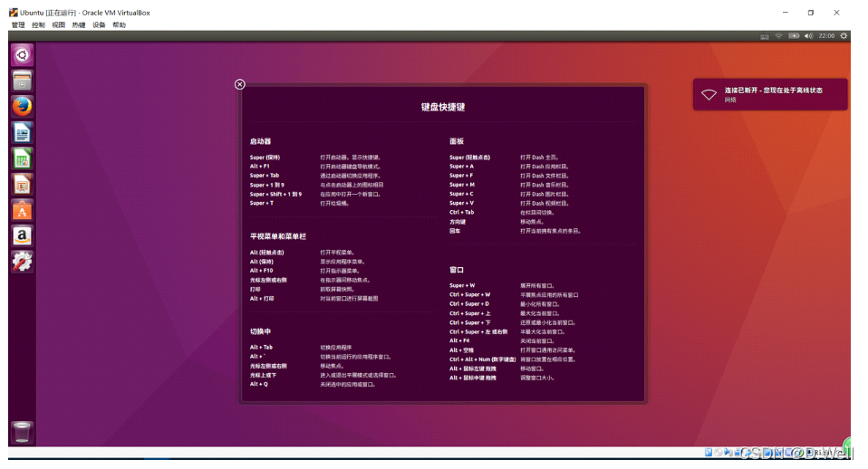This screenshot has width=868, height=469.
Task: Click the 'Alt + F4' shortcut entry
Action: click(x=459, y=340)
